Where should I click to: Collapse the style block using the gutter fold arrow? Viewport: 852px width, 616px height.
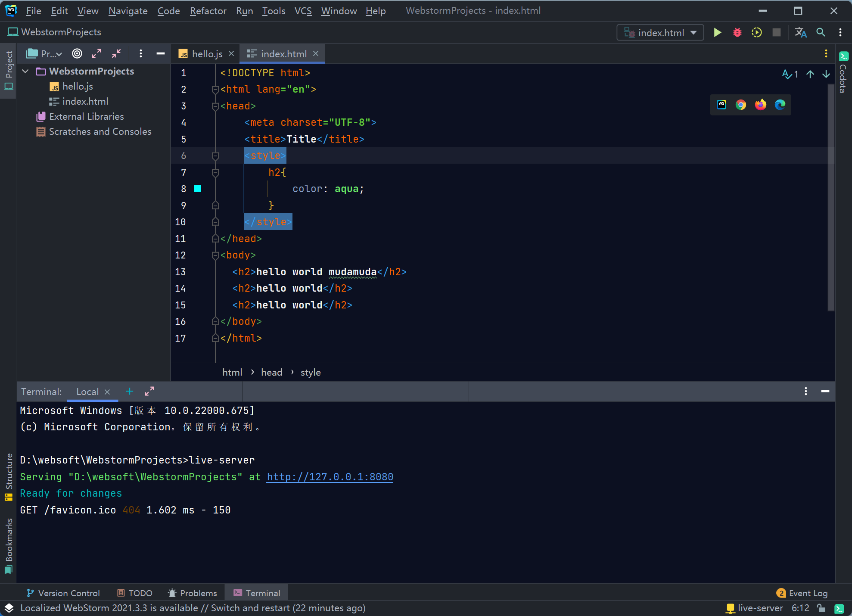pyautogui.click(x=215, y=156)
